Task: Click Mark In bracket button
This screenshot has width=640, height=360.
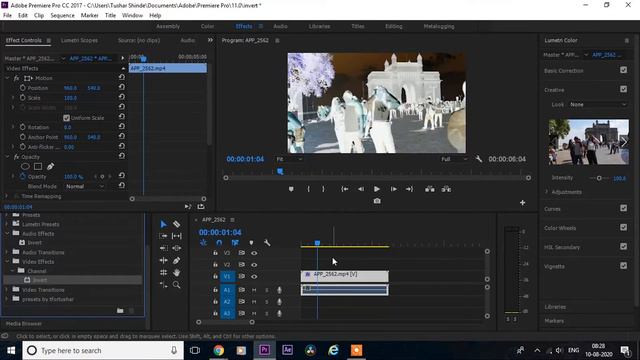Action: [x=309, y=189]
